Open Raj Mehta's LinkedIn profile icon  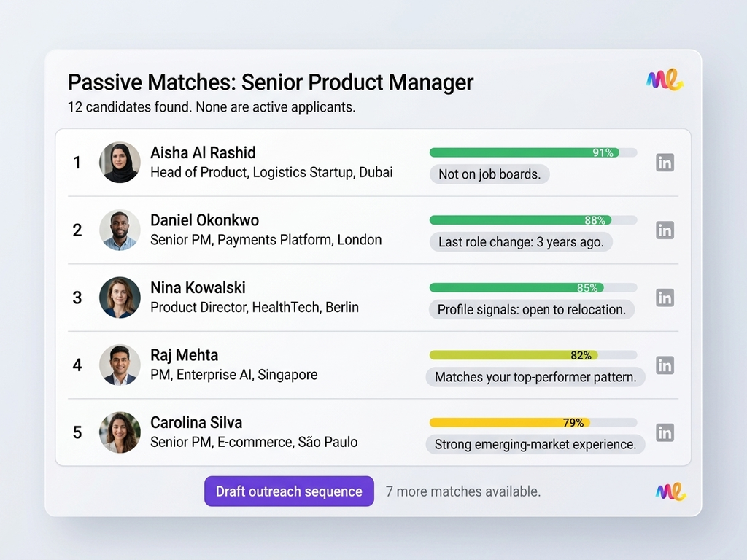665,365
